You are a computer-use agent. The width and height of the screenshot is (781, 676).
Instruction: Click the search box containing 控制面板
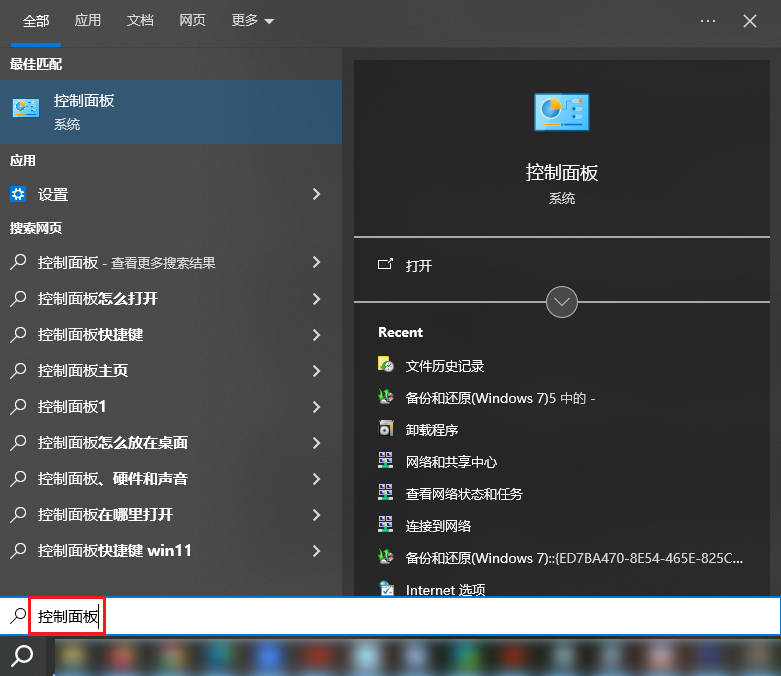[400, 617]
